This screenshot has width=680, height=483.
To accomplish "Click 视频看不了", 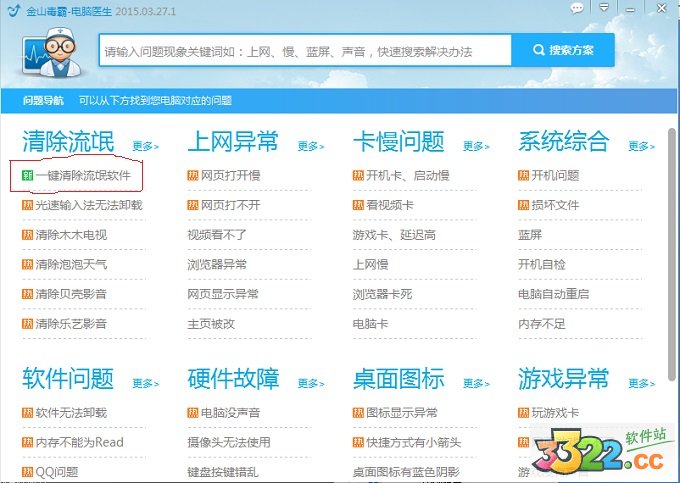I will pyautogui.click(x=217, y=235).
